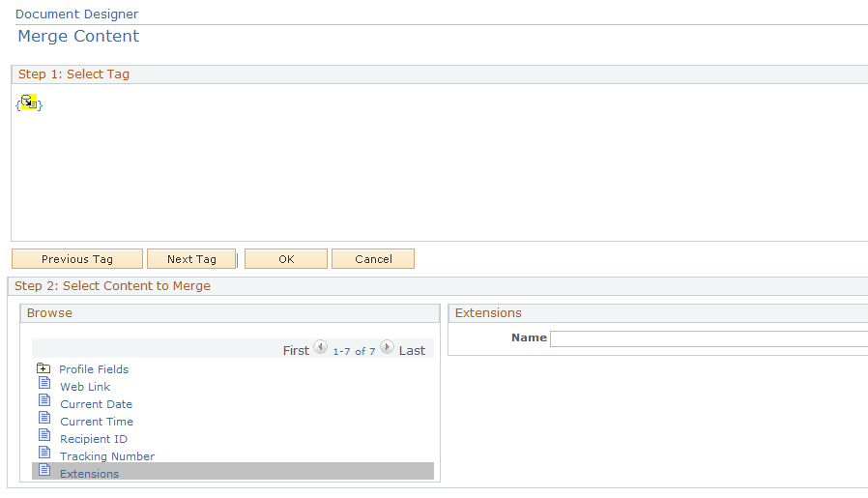This screenshot has height=498, width=868.
Task: Open the Profile Fields link
Action: pyautogui.click(x=94, y=369)
